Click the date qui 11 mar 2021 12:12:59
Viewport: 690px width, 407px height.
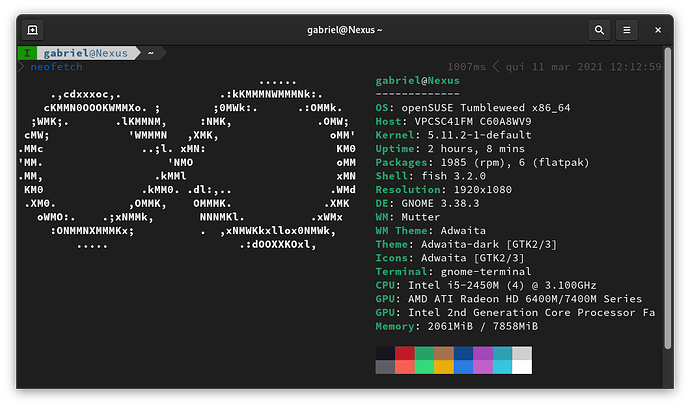click(x=584, y=67)
